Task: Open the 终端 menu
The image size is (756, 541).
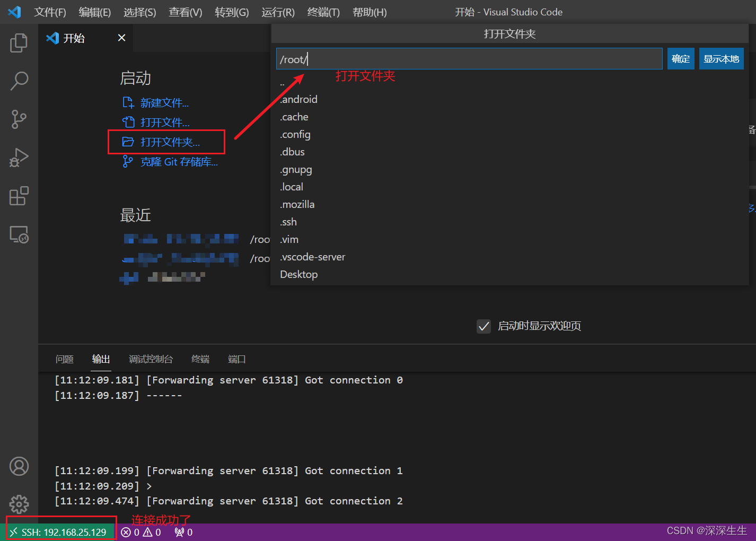Action: pyautogui.click(x=323, y=12)
